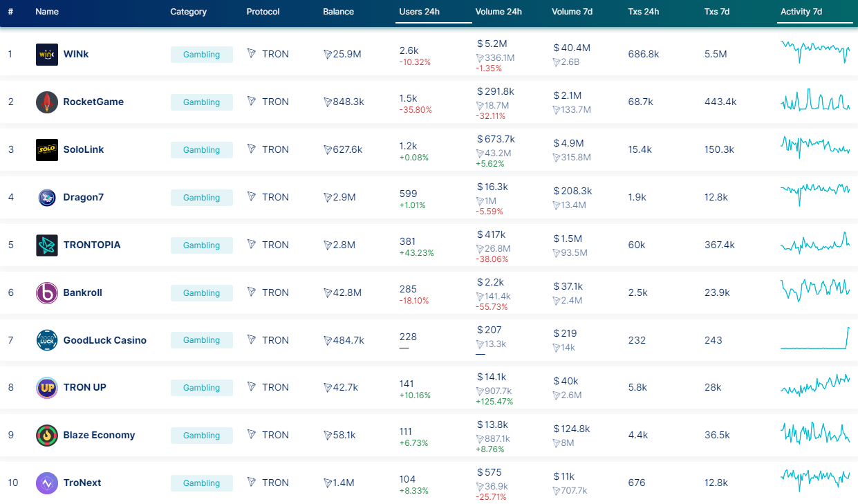The width and height of the screenshot is (858, 504).
Task: Sort table by Users 24h column
Action: (x=419, y=12)
